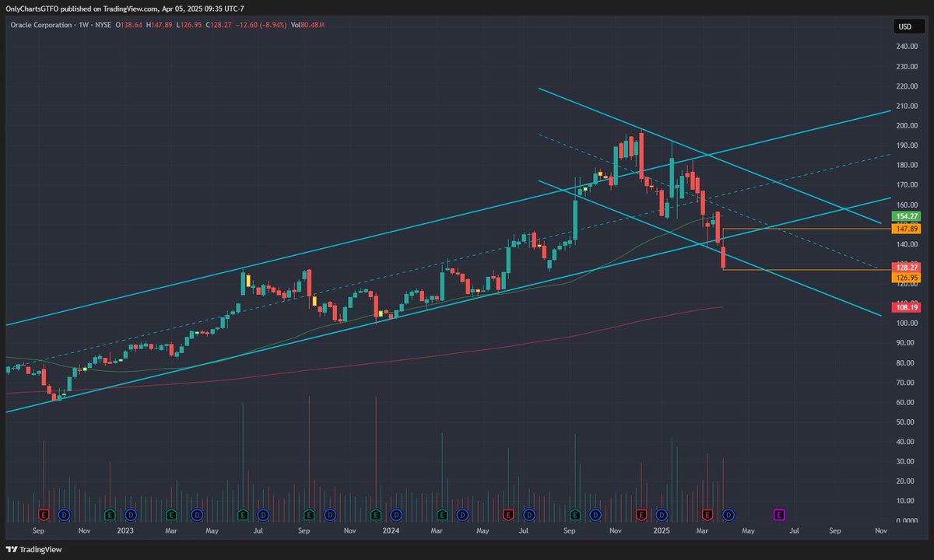
Task: Select the earnings marker near Mar 2024
Action: pos(442,514)
